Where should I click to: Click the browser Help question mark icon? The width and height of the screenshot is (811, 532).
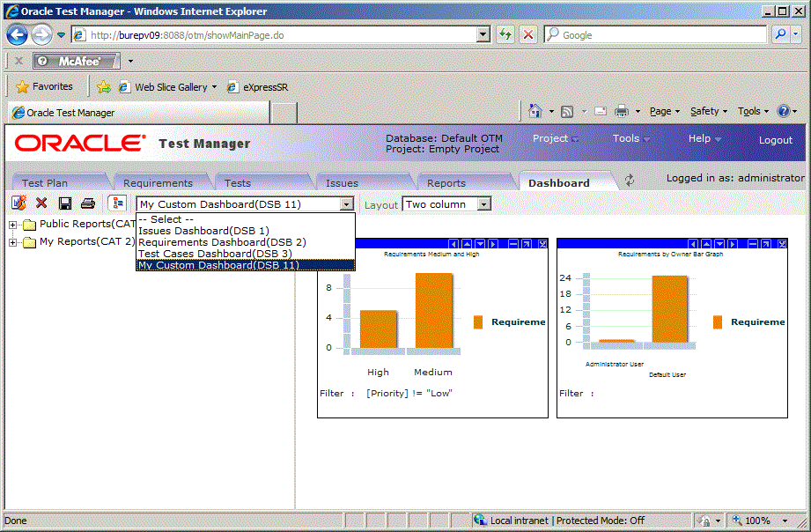tap(784, 111)
